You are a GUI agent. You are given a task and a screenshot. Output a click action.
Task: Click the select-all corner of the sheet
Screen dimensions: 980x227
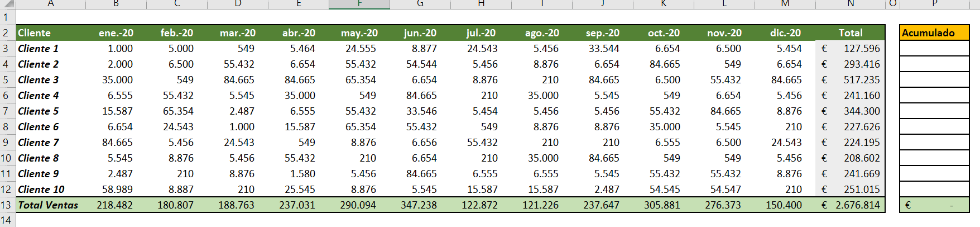[x=7, y=4]
